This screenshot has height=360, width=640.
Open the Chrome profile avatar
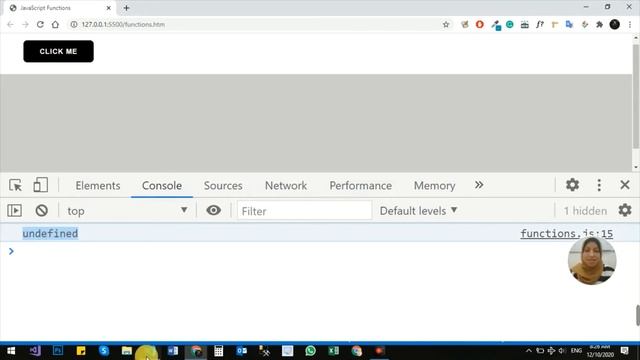coord(614,24)
